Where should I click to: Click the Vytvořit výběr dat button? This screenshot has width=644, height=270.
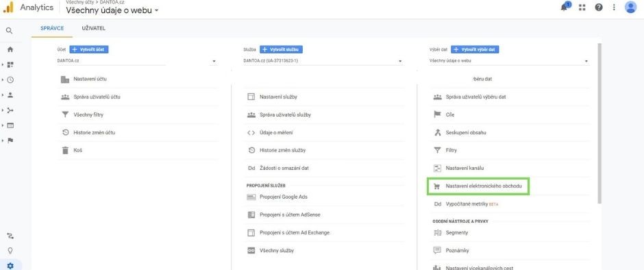(x=475, y=49)
